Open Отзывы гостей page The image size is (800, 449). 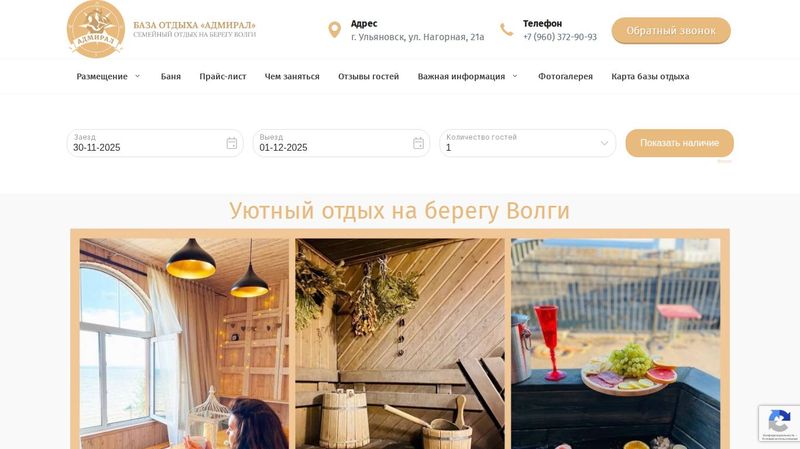[x=368, y=77]
